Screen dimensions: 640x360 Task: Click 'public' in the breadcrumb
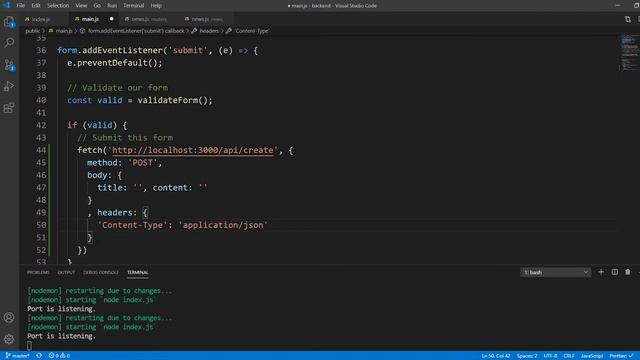click(33, 31)
